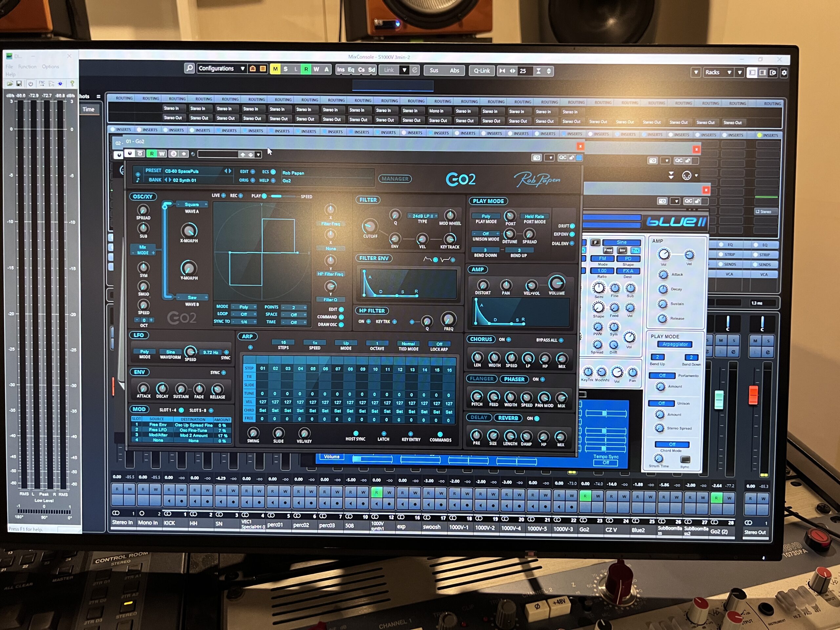Click the orange channel visibility agents icon

tap(253, 69)
